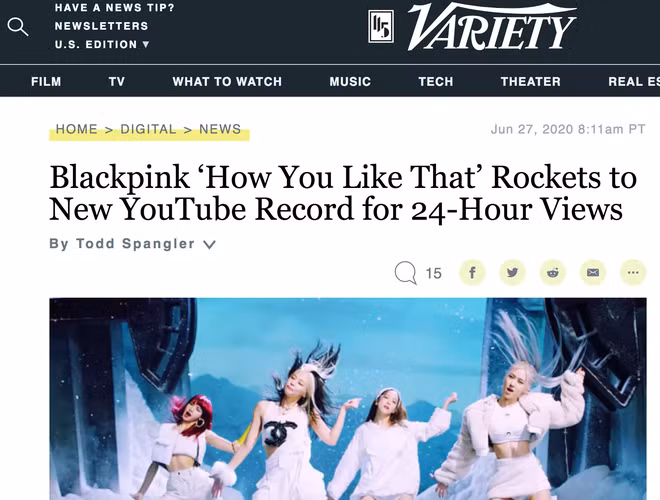The width and height of the screenshot is (660, 500).
Task: Open the comments speech bubble icon
Action: coord(406,273)
